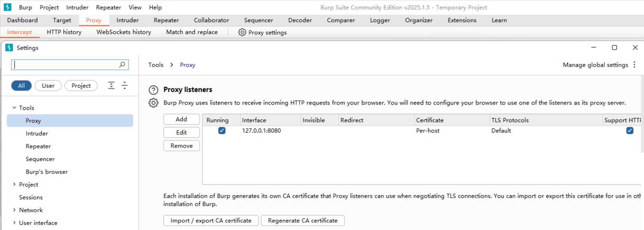Select the User settings filter
This screenshot has width=644, height=230.
pos(48,86)
